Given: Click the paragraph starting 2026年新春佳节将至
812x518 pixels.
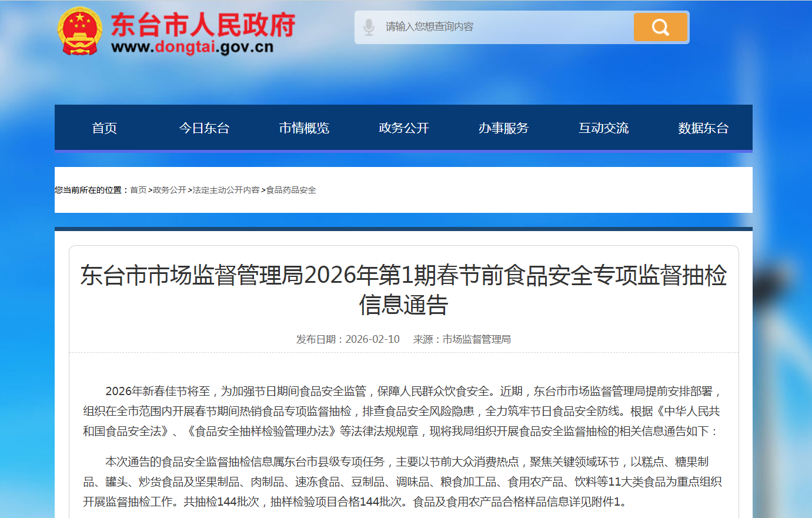Looking at the screenshot, I should click(x=402, y=411).
